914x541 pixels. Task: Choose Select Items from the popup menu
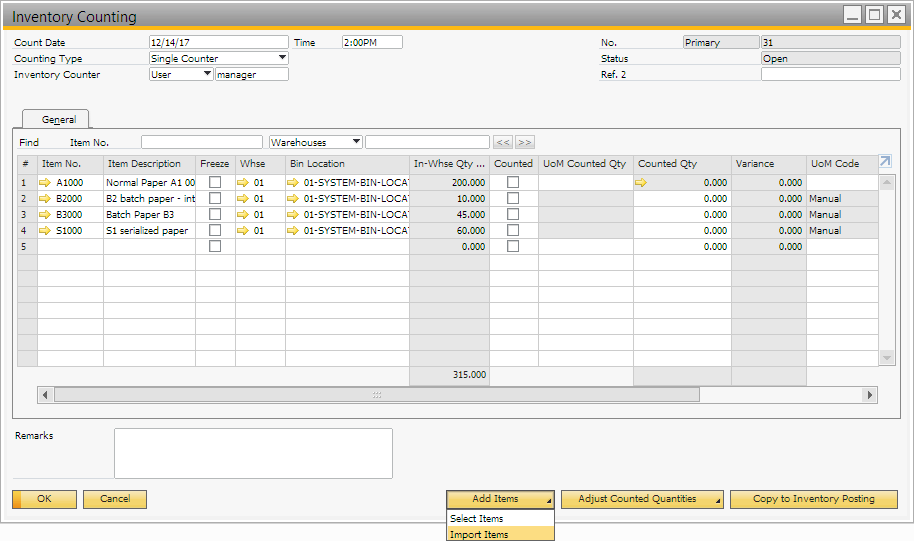coord(478,519)
